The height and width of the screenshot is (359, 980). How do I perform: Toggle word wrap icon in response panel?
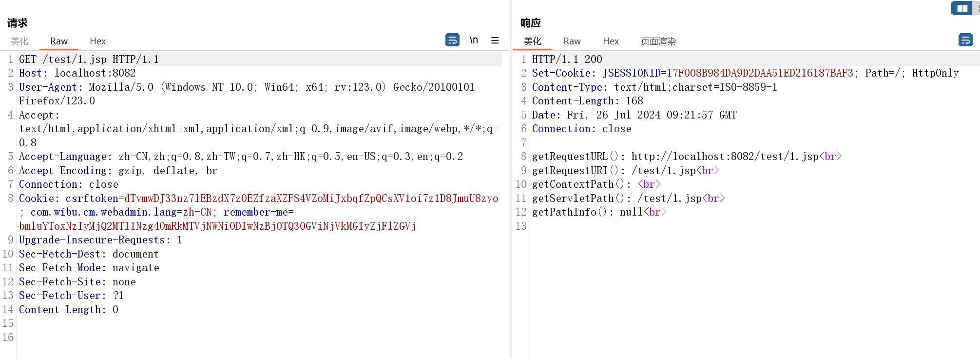tap(965, 40)
